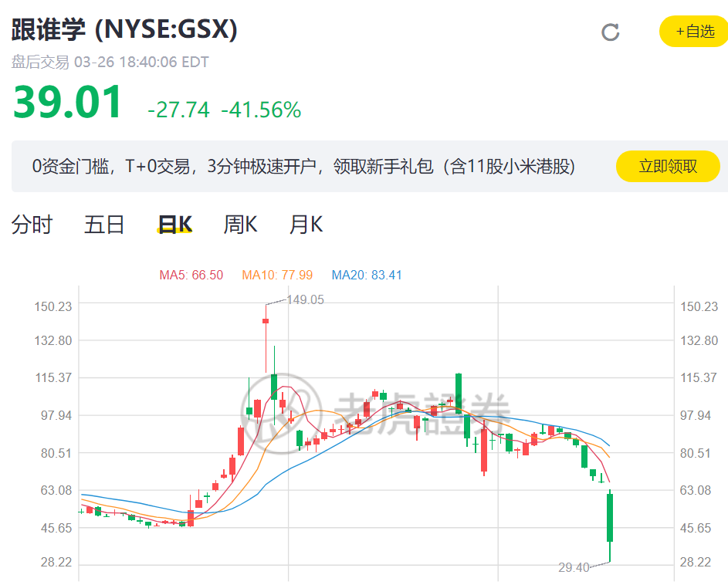Switch to the 周K weekly chart tab

click(240, 225)
